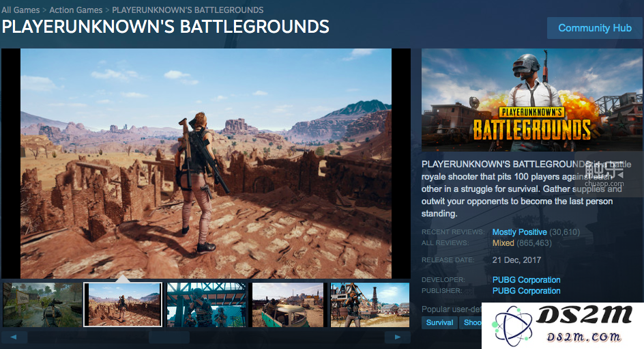Click the DEVELOPER label

point(443,279)
